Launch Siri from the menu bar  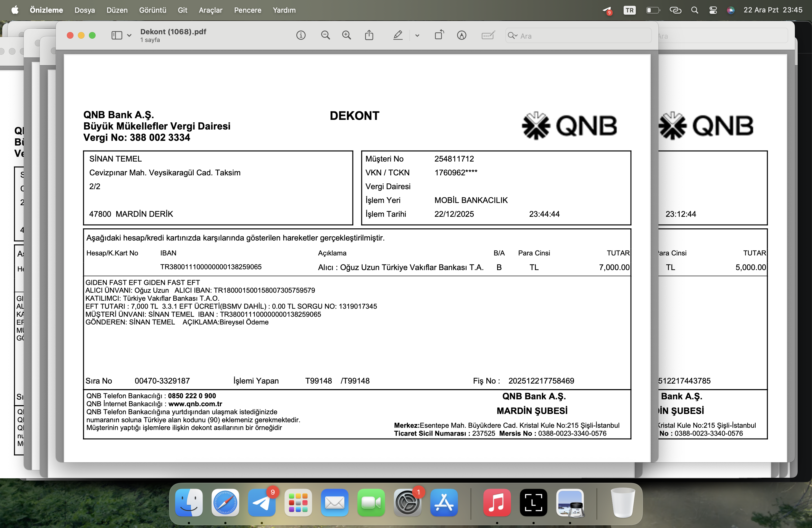tap(731, 10)
